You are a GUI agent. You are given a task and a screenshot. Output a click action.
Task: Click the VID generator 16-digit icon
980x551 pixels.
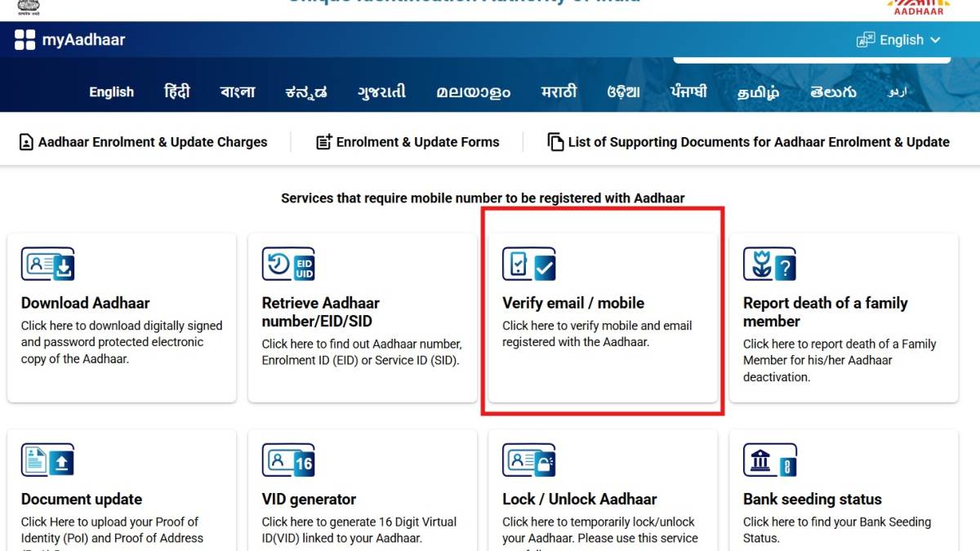[287, 460]
